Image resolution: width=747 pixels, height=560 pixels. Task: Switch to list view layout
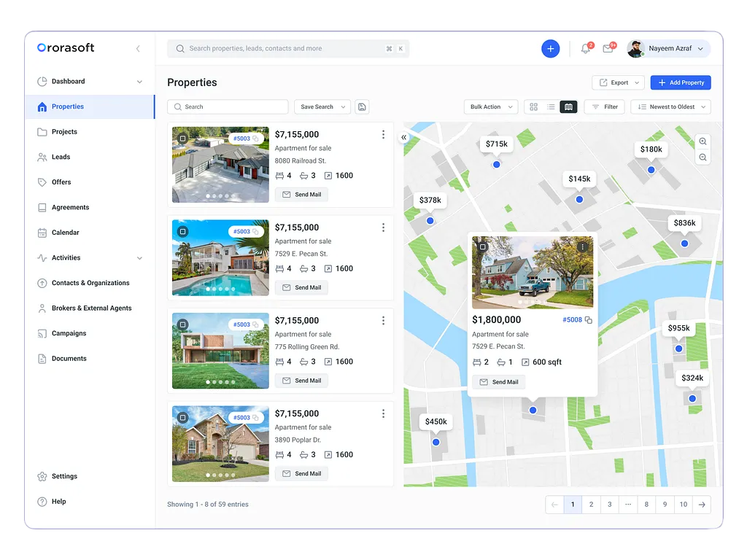(x=551, y=106)
